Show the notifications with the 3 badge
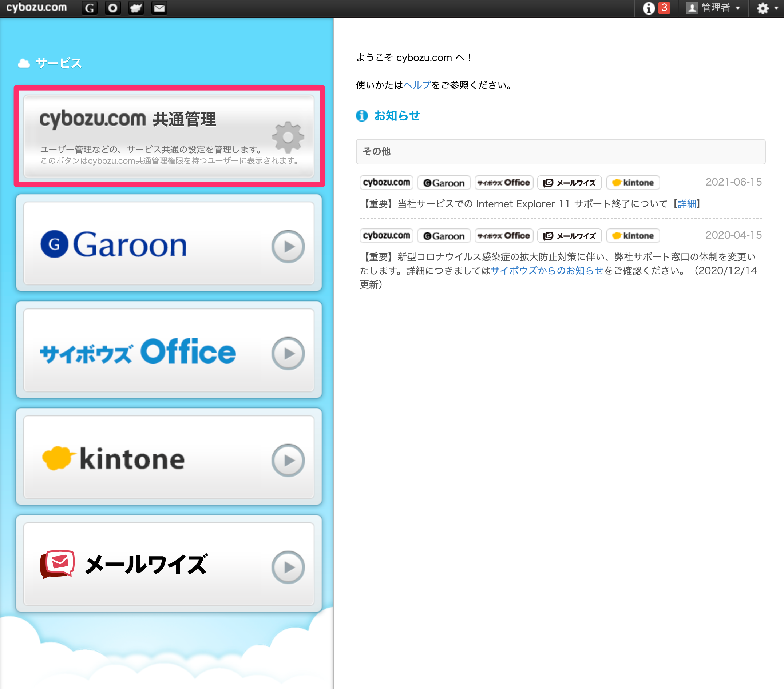 click(x=656, y=8)
